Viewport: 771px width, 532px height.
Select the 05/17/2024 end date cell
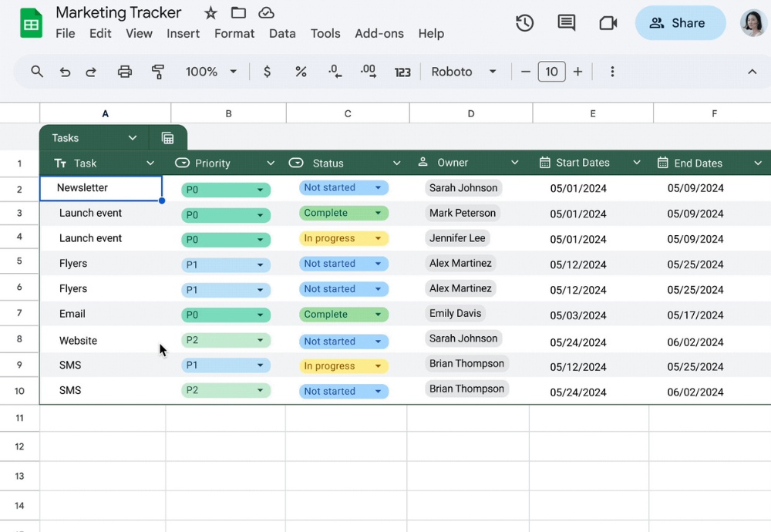(695, 315)
